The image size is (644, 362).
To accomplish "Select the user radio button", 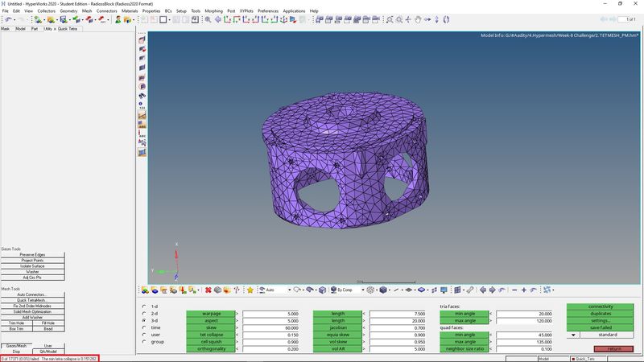I will [144, 335].
